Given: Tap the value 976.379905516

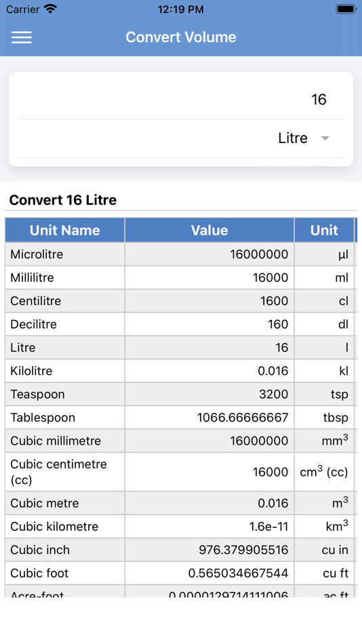Looking at the screenshot, I should click(x=243, y=550).
